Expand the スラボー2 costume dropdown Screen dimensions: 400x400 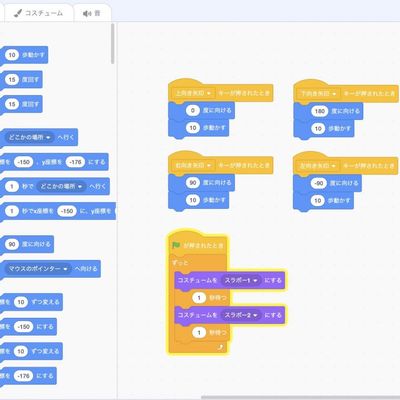(241, 315)
